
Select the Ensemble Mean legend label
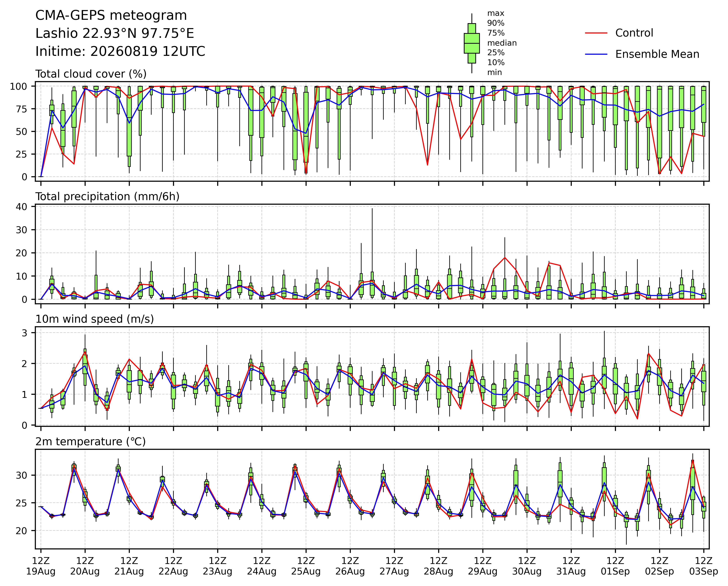coord(657,54)
